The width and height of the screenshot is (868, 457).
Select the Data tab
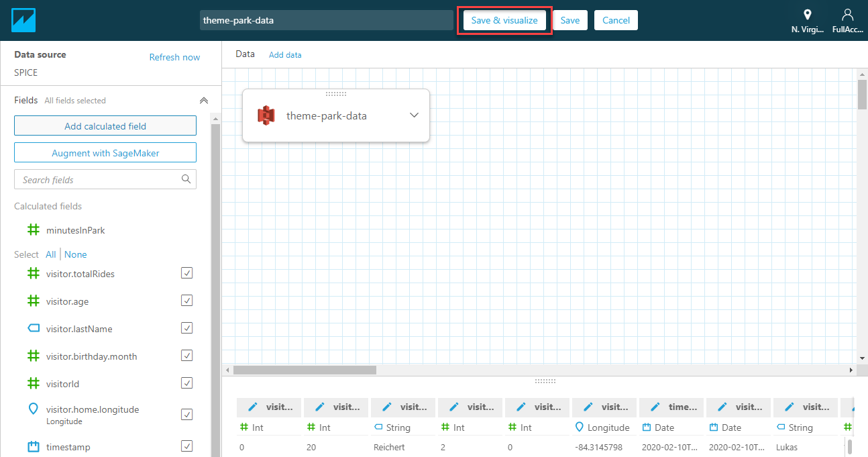click(245, 54)
